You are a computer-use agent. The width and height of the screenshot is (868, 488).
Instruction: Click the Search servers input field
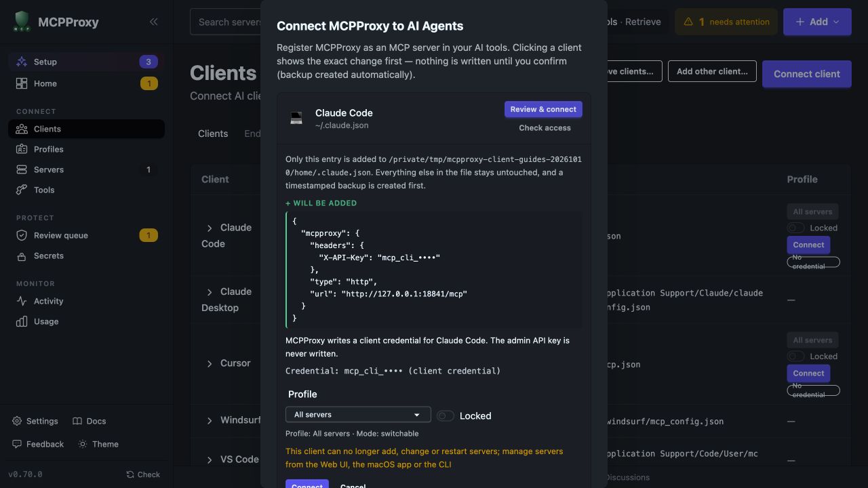[x=226, y=22]
